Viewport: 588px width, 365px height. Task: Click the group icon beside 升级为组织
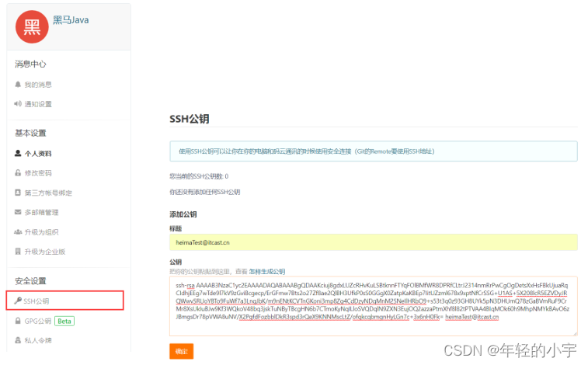(x=18, y=232)
